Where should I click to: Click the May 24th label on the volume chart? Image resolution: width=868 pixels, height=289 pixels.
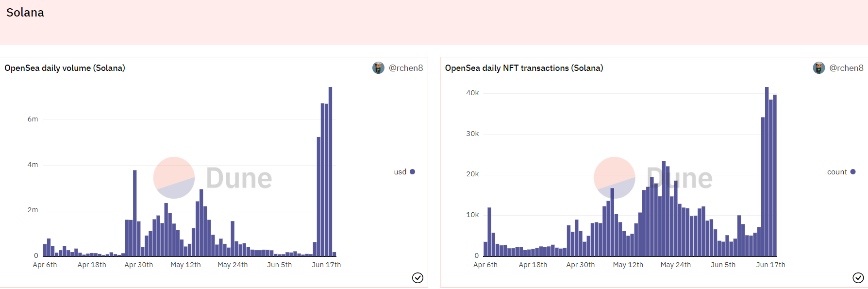pyautogui.click(x=233, y=265)
